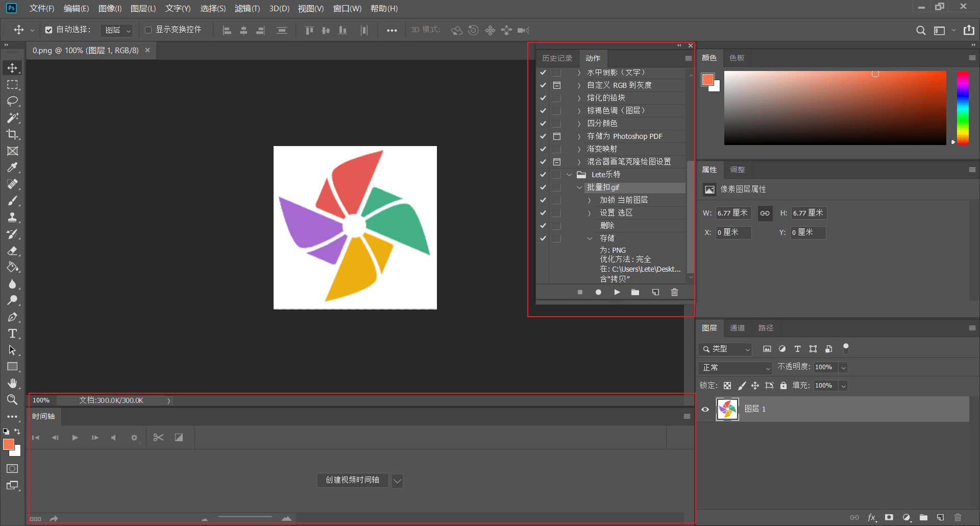Expand the 加锁 当前图层 action step
This screenshot has width=980, height=526.
click(590, 200)
